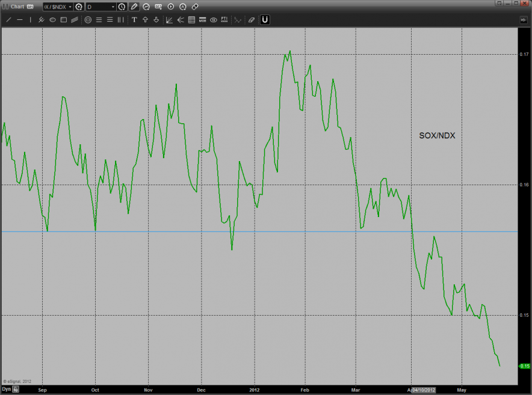Viewport: 532px width, 395px height.
Task: Click the Chart window title label
Action: (x=17, y=7)
